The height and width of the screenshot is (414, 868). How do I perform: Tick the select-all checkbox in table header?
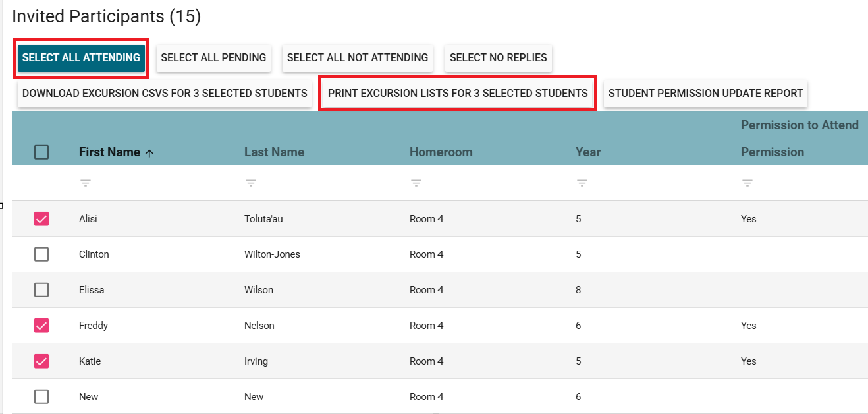41,152
